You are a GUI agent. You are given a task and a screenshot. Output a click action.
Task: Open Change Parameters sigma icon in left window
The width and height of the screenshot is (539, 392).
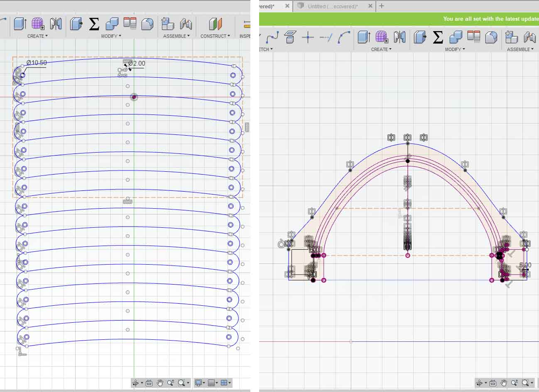[x=94, y=24]
